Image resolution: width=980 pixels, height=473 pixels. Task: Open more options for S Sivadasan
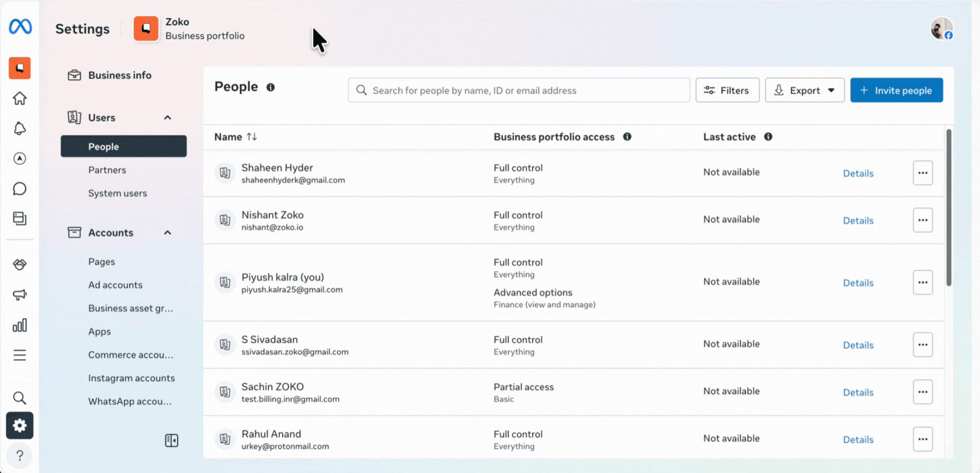[x=923, y=345]
